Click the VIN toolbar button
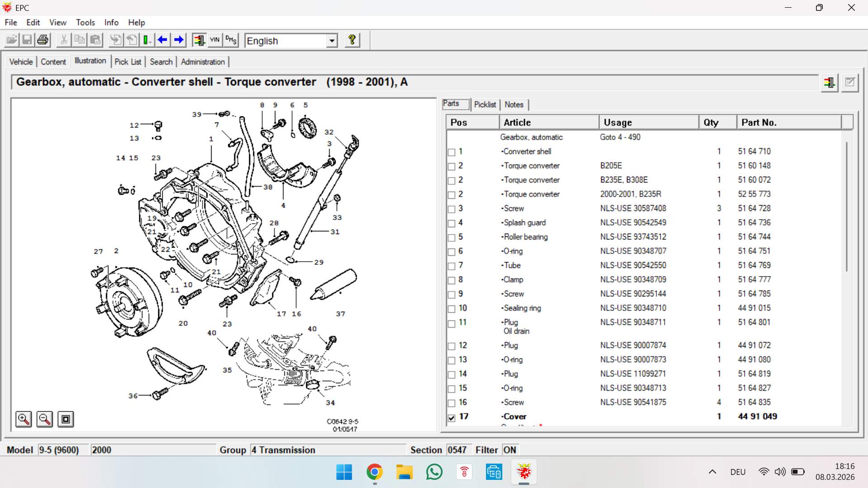Image resolution: width=868 pixels, height=488 pixels. 215,40
